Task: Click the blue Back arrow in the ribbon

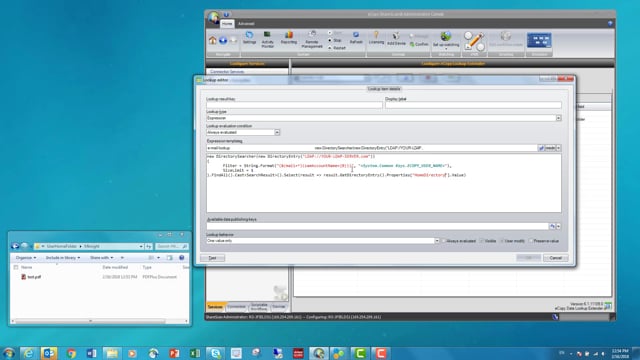Action: [223, 40]
